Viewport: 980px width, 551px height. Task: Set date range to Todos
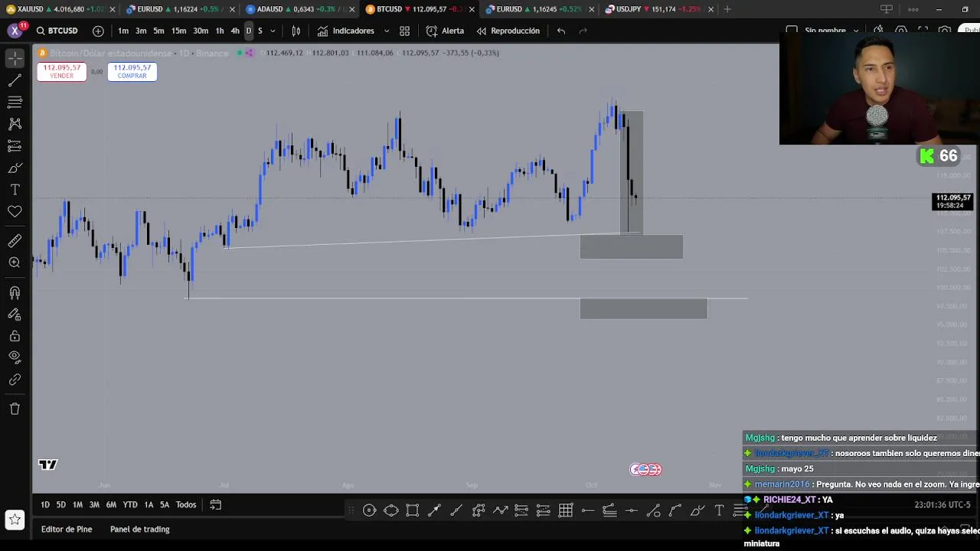186,504
